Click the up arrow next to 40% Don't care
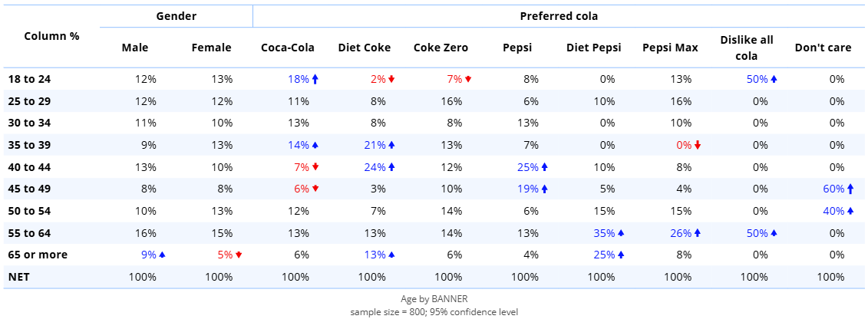 (850, 211)
